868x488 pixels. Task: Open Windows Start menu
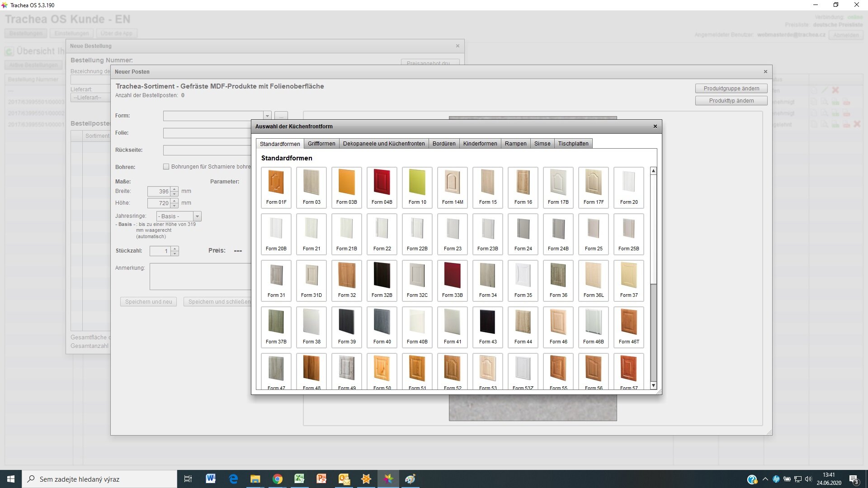click(x=11, y=479)
